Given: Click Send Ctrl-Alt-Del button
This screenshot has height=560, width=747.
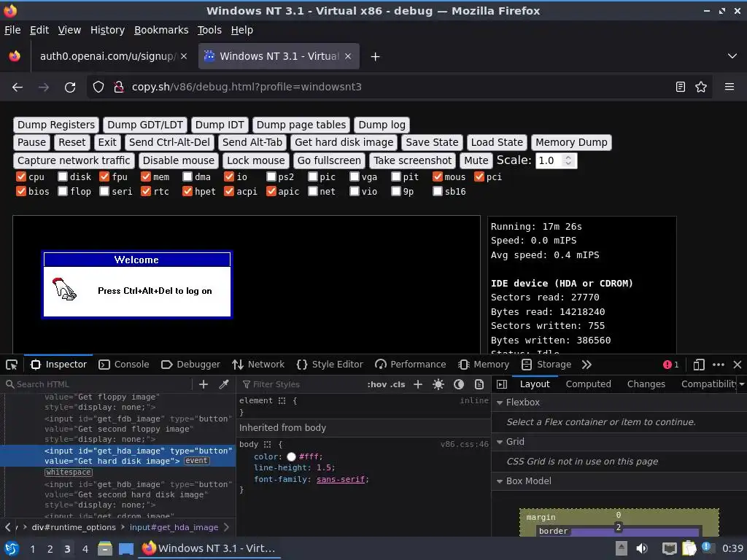Looking at the screenshot, I should 169,142.
